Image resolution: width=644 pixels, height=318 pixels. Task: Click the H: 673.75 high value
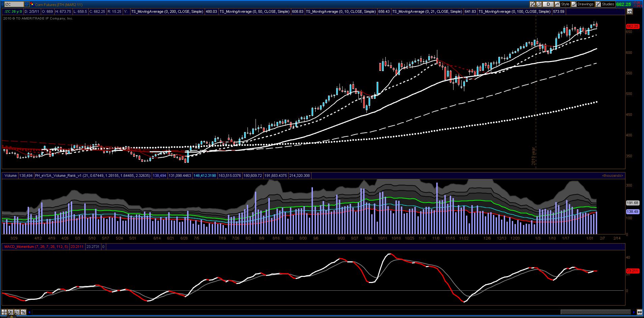(63, 11)
